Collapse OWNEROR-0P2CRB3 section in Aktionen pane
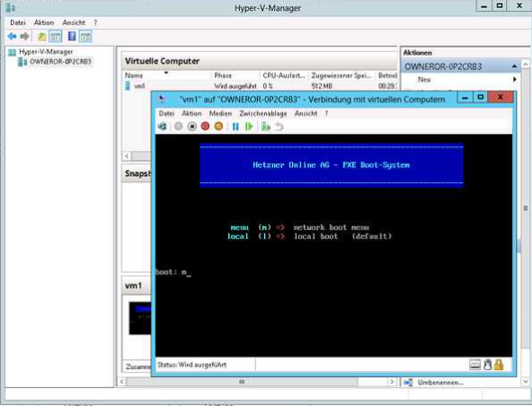This screenshot has height=406, width=532. click(x=514, y=66)
